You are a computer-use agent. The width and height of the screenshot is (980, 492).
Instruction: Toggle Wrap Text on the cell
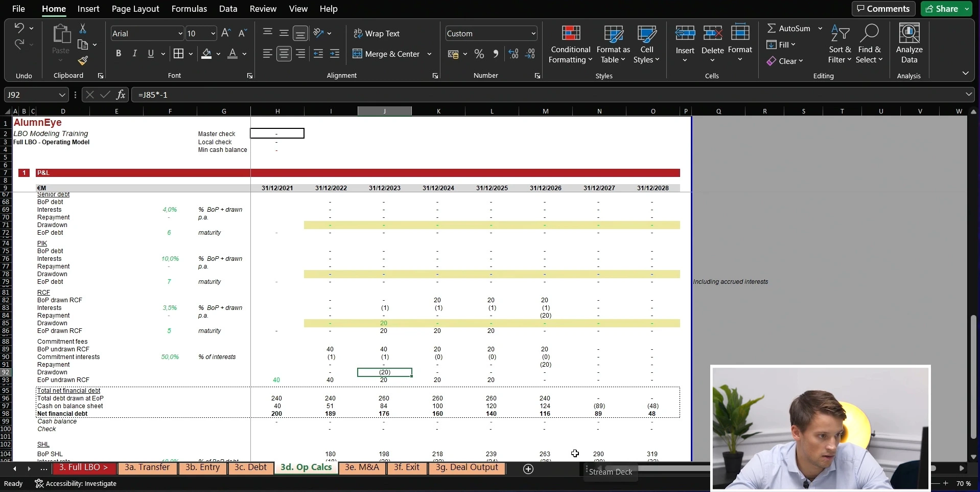pos(377,33)
